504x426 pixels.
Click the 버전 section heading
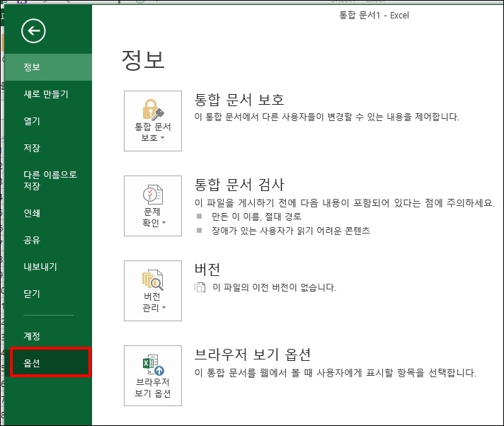[x=207, y=269]
